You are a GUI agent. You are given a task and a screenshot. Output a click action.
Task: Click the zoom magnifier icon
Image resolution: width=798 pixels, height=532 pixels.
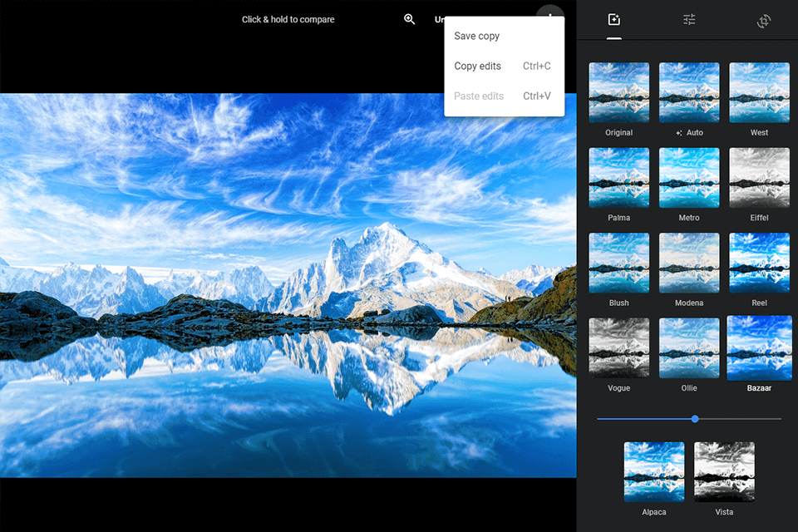409,18
